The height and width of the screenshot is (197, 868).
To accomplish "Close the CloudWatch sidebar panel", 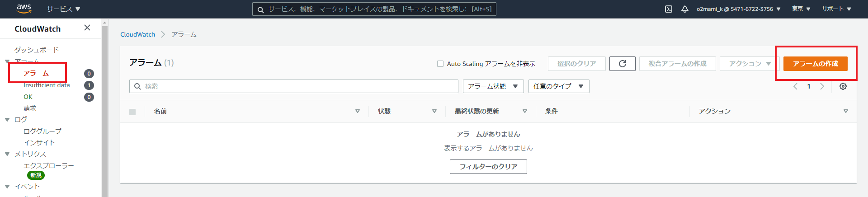I will 87,28.
